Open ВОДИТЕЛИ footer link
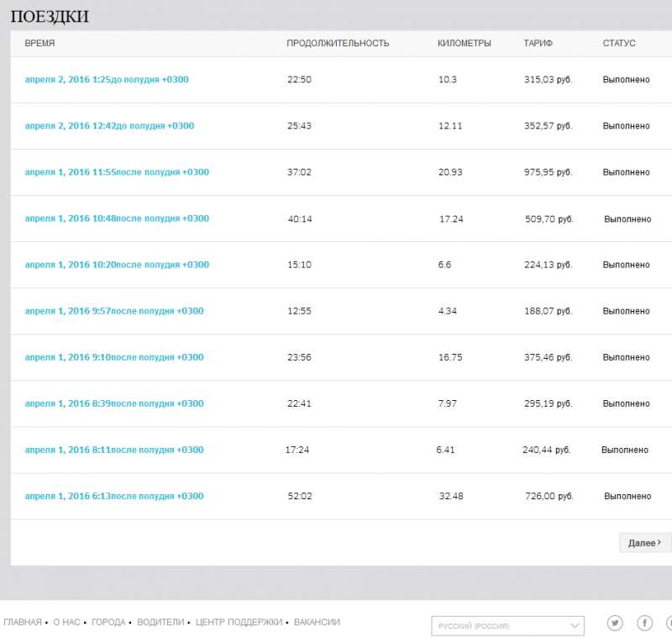Viewport: 672px width, 643px height. click(160, 622)
